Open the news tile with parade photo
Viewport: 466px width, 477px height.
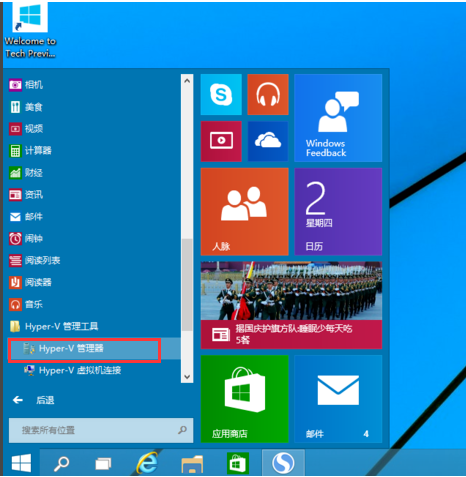tap(291, 305)
